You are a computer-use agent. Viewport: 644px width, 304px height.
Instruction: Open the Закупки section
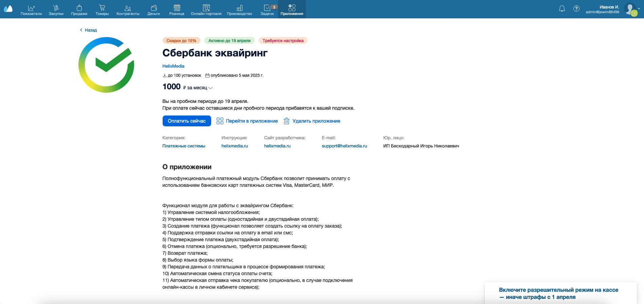point(56,10)
